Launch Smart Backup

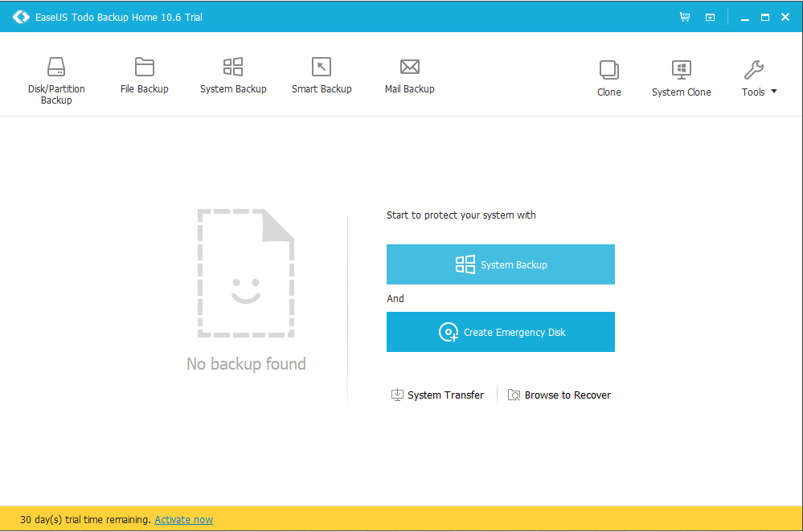[x=322, y=76]
